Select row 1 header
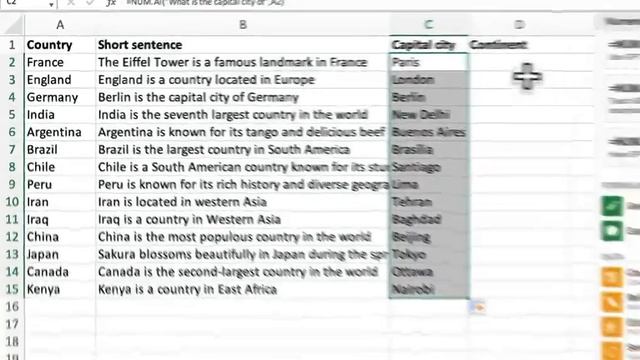The width and height of the screenshot is (640, 360). pos(12,44)
